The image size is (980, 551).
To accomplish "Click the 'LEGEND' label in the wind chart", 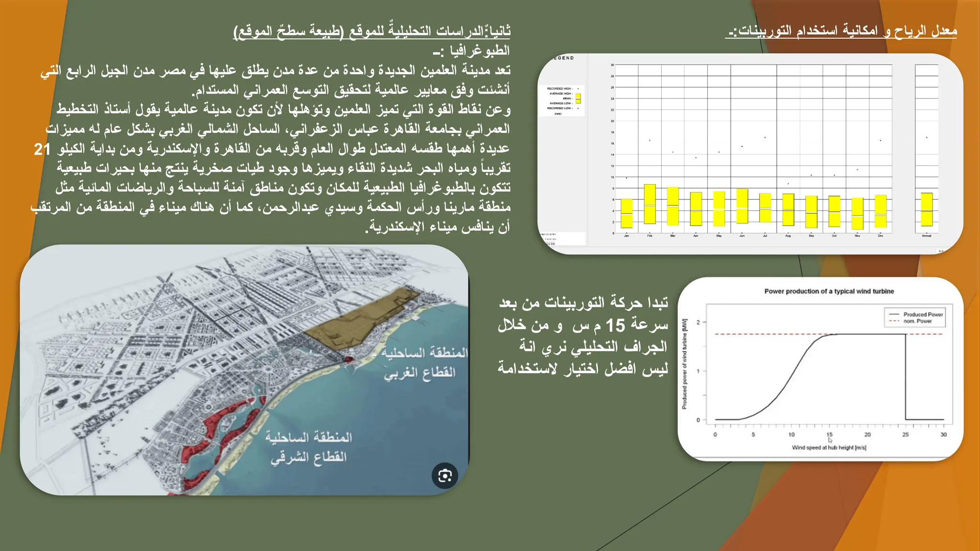I will (563, 58).
